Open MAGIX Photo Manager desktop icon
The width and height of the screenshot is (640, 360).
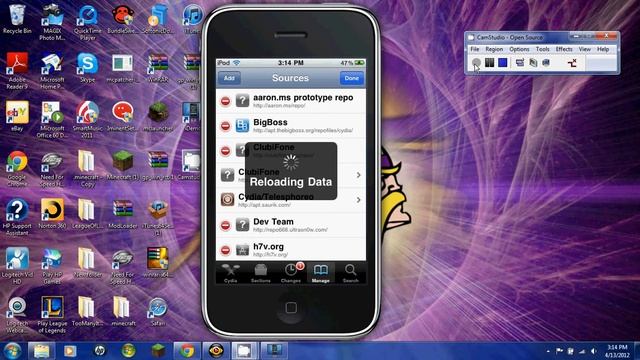tap(52, 22)
